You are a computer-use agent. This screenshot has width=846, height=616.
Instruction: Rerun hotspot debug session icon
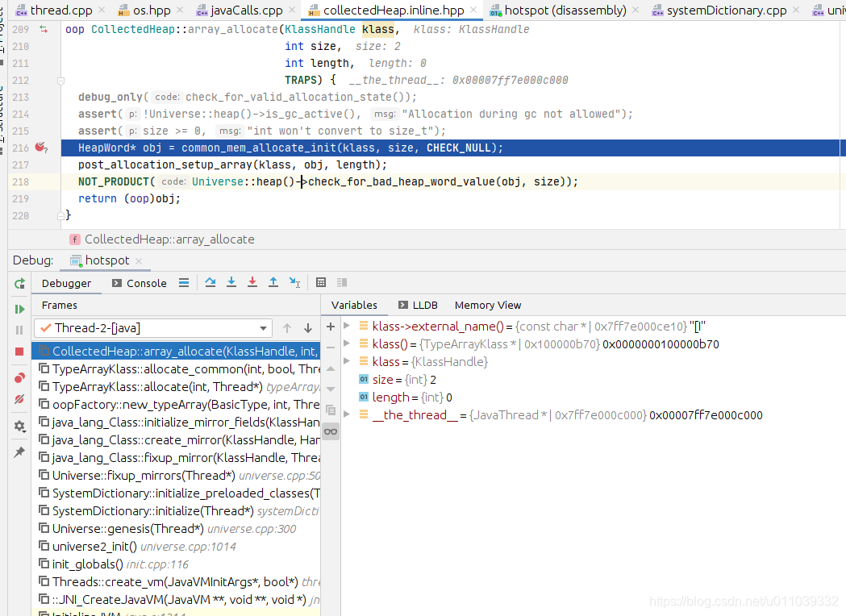(x=19, y=283)
